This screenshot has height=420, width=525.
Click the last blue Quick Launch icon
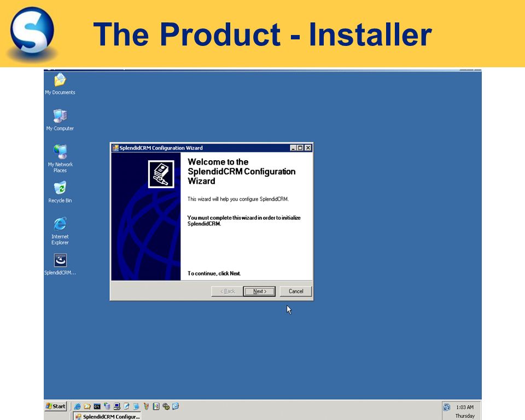tap(176, 406)
